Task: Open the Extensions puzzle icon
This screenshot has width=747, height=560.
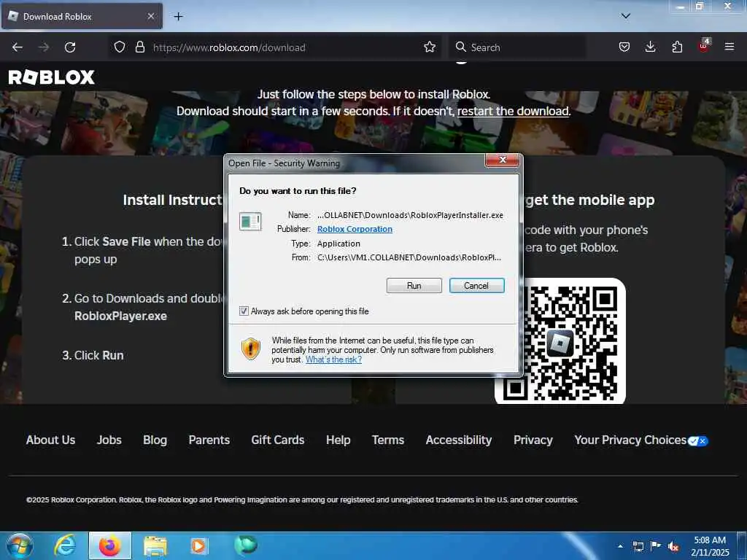Action: click(677, 47)
